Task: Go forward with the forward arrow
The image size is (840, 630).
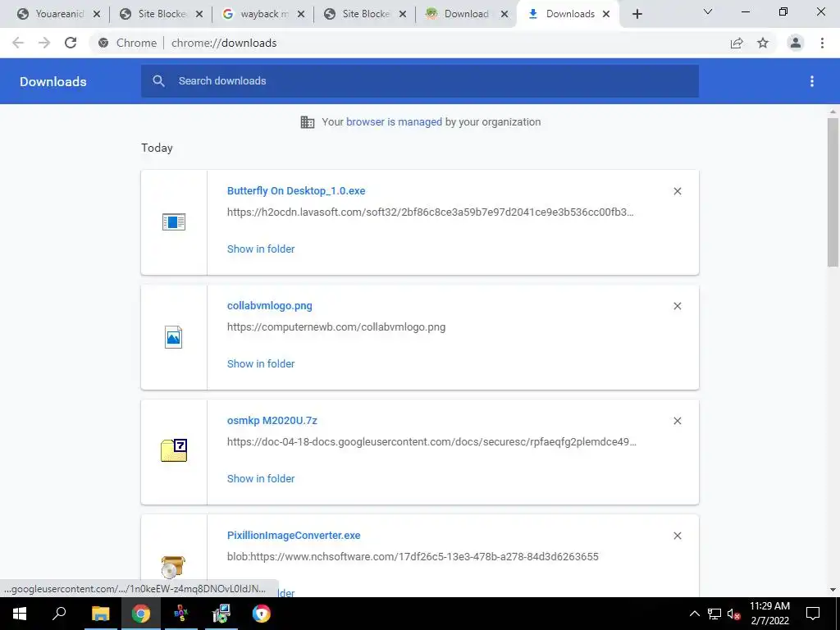Action: tap(44, 43)
